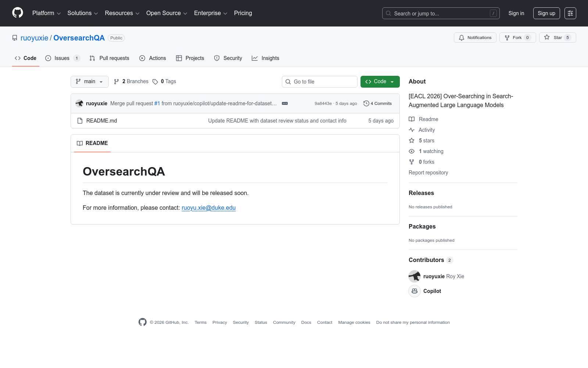Click the Star icon button

click(557, 38)
